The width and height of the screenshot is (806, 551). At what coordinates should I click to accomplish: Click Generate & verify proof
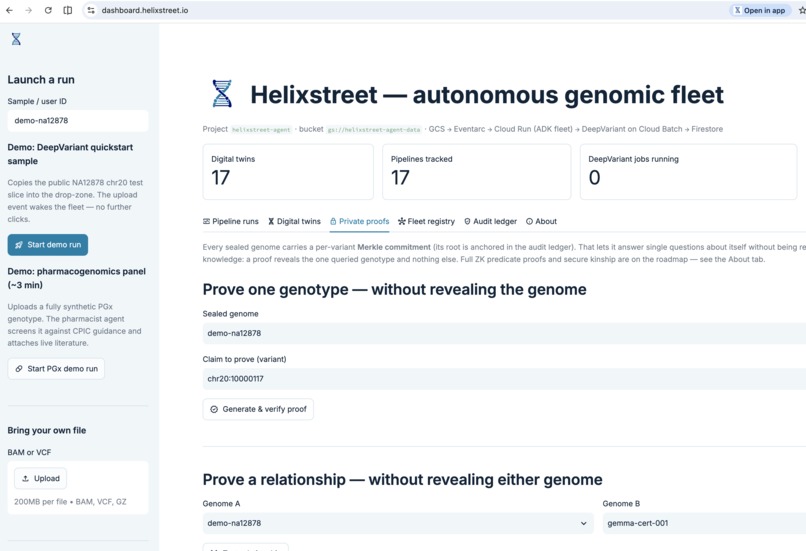click(x=258, y=409)
